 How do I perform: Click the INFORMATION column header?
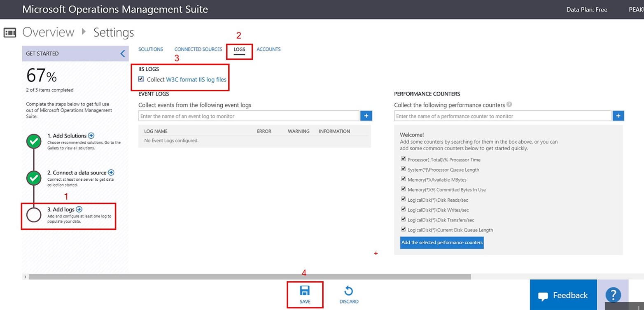(334, 131)
